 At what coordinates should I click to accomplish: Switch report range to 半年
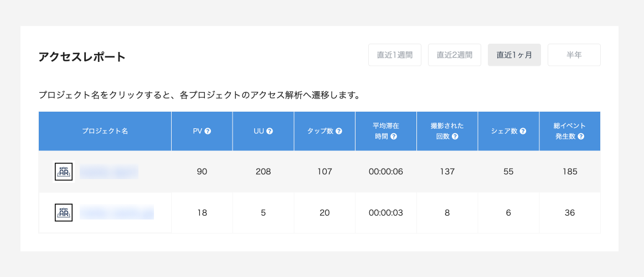click(x=574, y=55)
